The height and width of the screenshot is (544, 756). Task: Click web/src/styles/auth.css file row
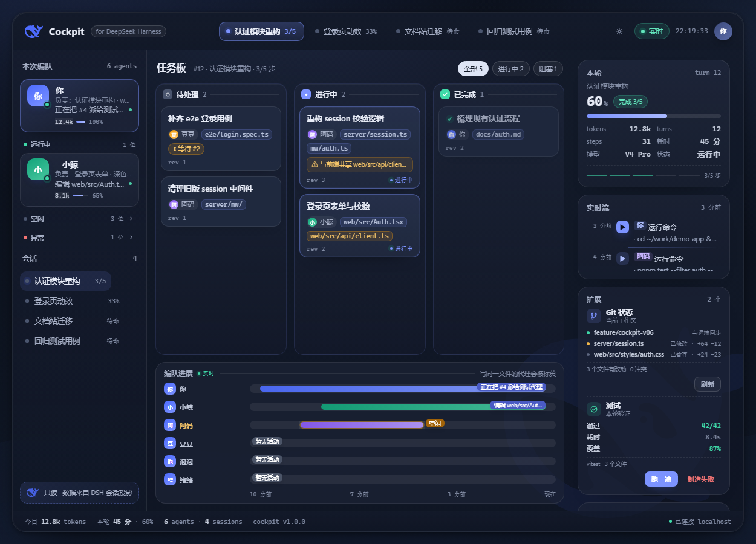[x=654, y=354]
